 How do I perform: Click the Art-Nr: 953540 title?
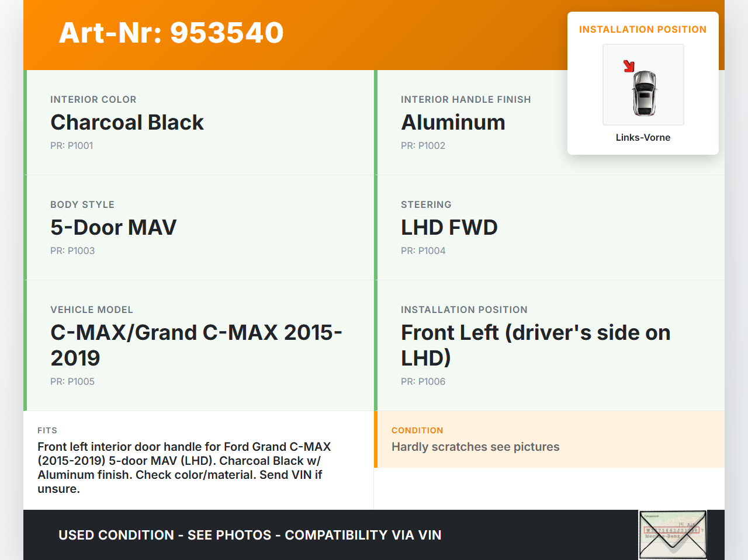tap(171, 33)
